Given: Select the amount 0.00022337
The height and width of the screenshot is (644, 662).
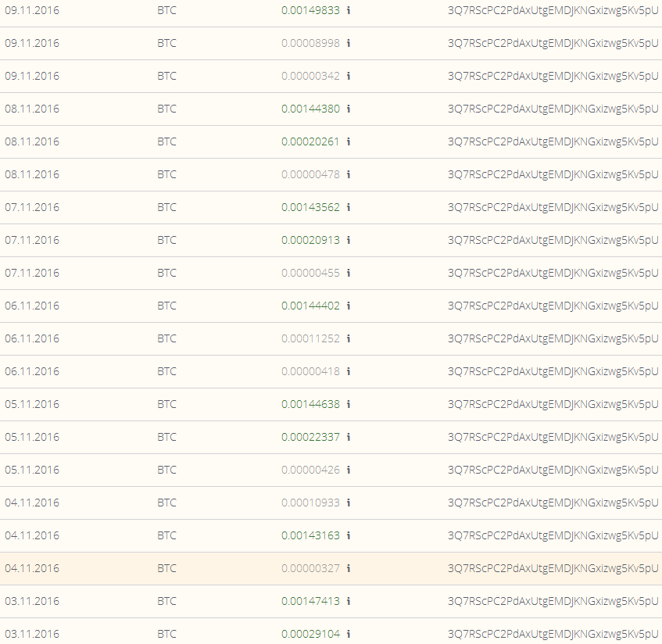Looking at the screenshot, I should [x=310, y=437].
